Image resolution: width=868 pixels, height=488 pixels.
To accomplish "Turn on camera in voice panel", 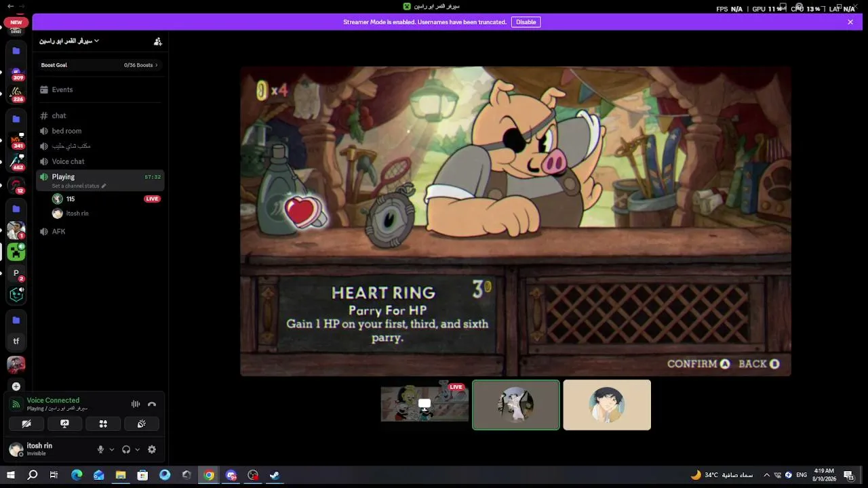I will pos(26,424).
